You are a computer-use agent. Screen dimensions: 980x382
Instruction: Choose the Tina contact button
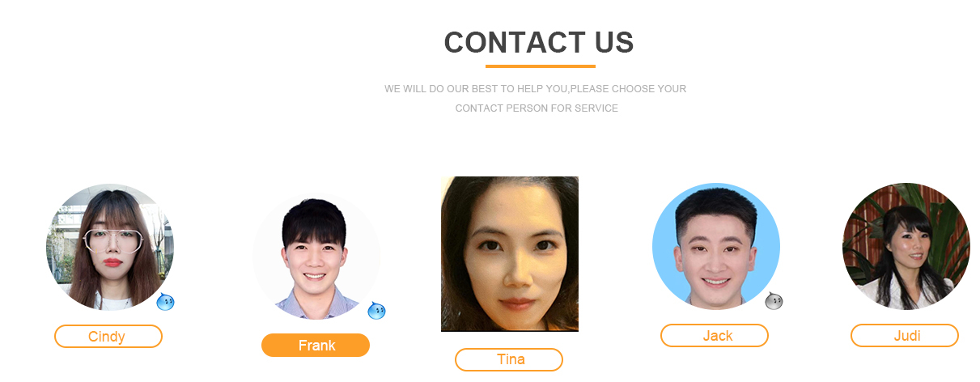click(509, 359)
